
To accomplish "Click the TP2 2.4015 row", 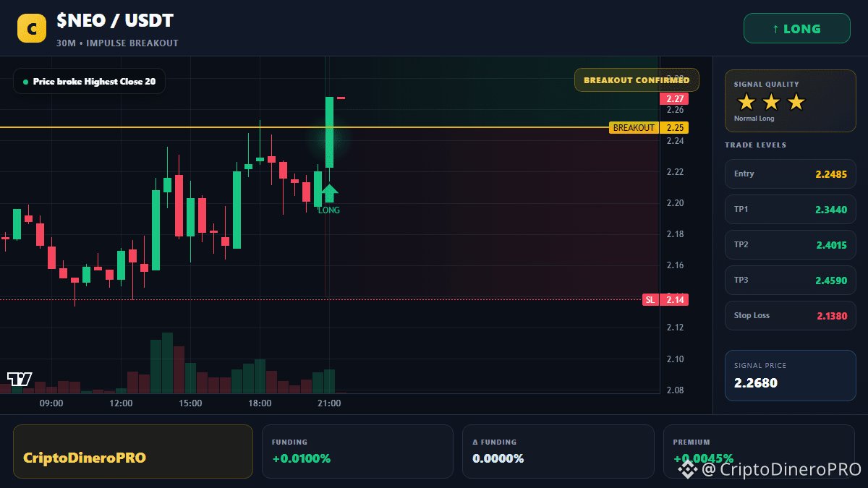I will pos(790,244).
